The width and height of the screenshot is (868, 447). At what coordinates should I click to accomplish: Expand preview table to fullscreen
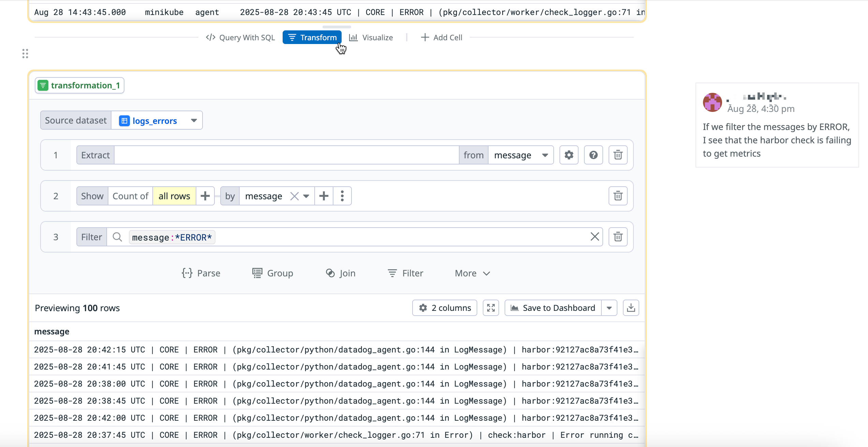coord(491,308)
